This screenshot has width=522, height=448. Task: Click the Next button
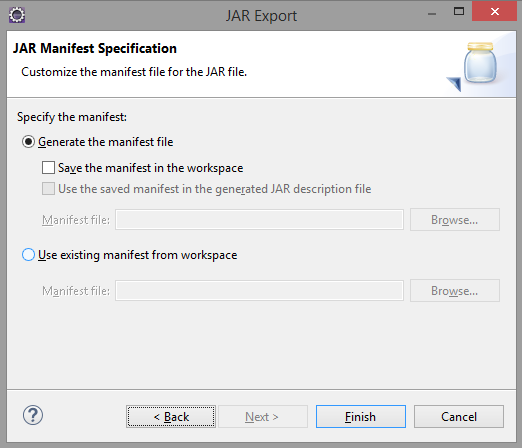coord(263,417)
